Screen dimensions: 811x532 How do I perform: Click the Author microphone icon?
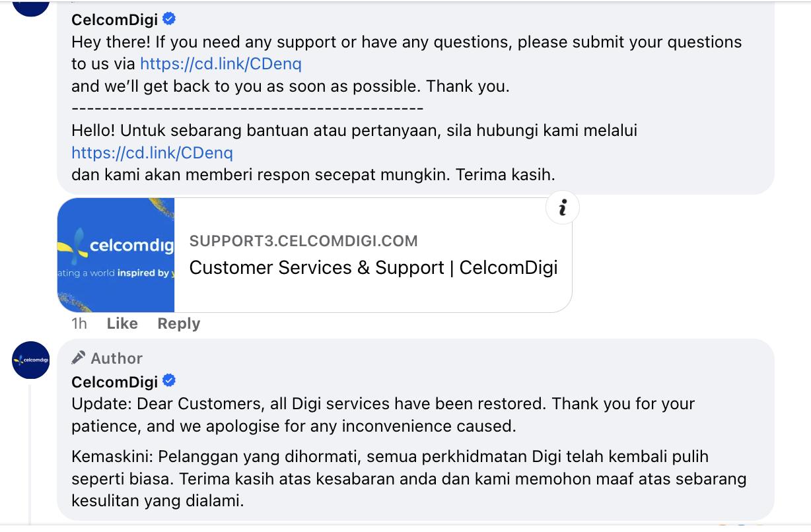tap(79, 358)
